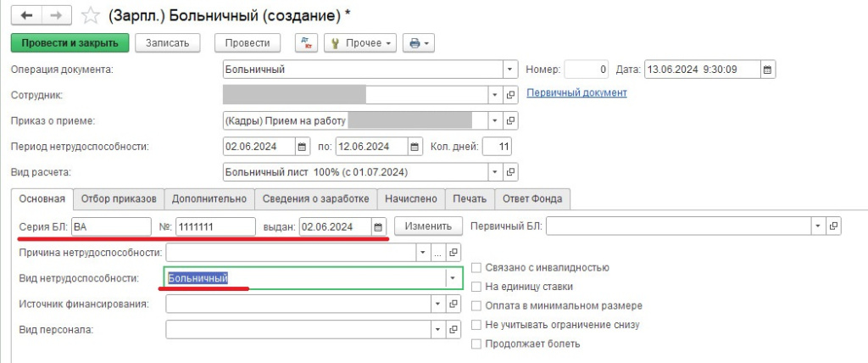Image resolution: width=868 pixels, height=363 pixels.
Task: Click the back navigation arrow
Action: pos(27,15)
